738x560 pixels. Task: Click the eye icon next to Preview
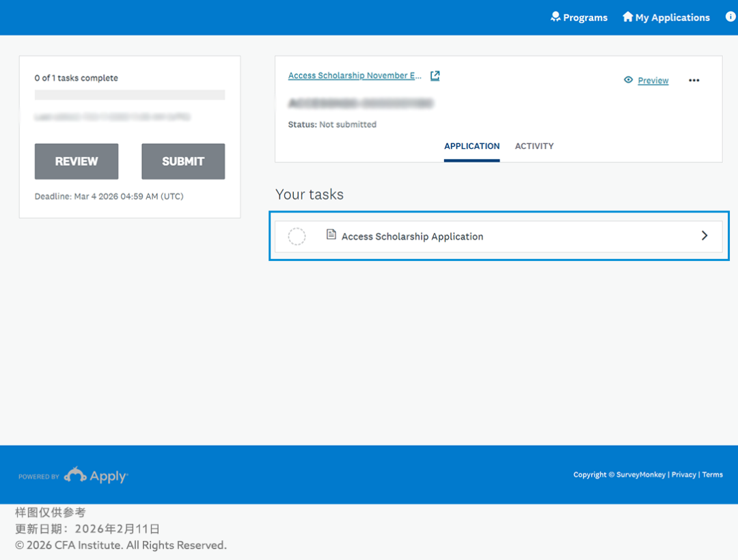(x=629, y=80)
